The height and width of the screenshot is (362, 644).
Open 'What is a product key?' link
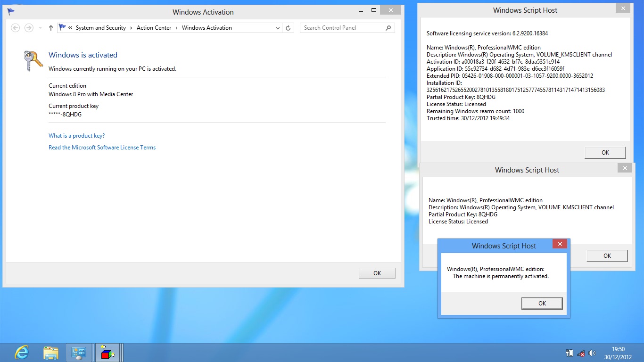77,136
